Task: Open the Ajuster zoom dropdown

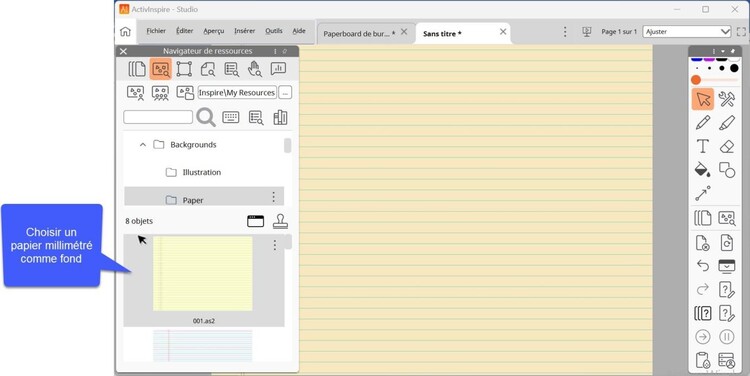Action: click(687, 32)
